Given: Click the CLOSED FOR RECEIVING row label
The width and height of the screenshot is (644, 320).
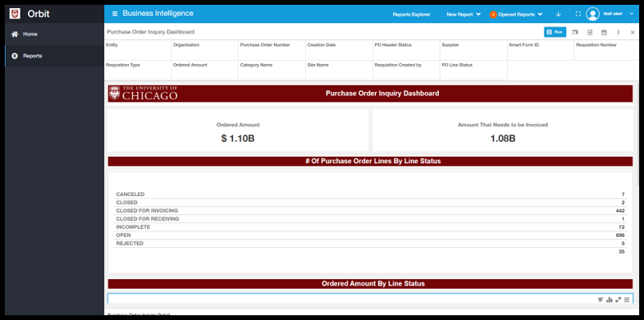Looking at the screenshot, I should 147,219.
